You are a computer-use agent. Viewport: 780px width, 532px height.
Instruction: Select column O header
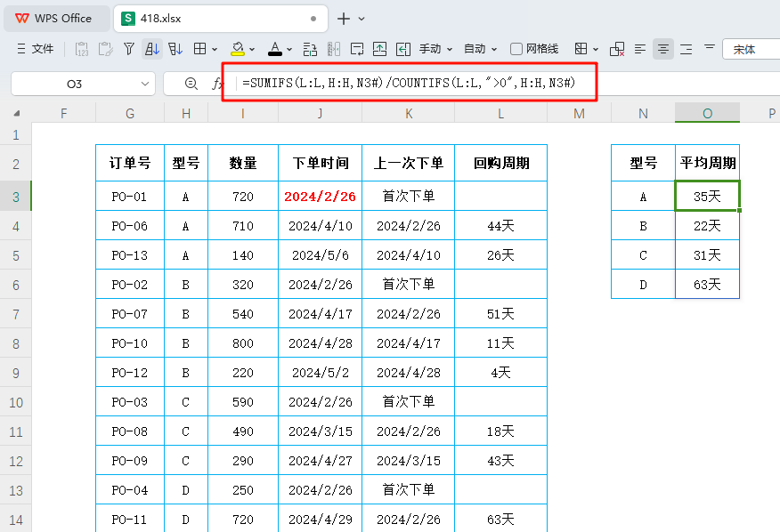pos(707,113)
